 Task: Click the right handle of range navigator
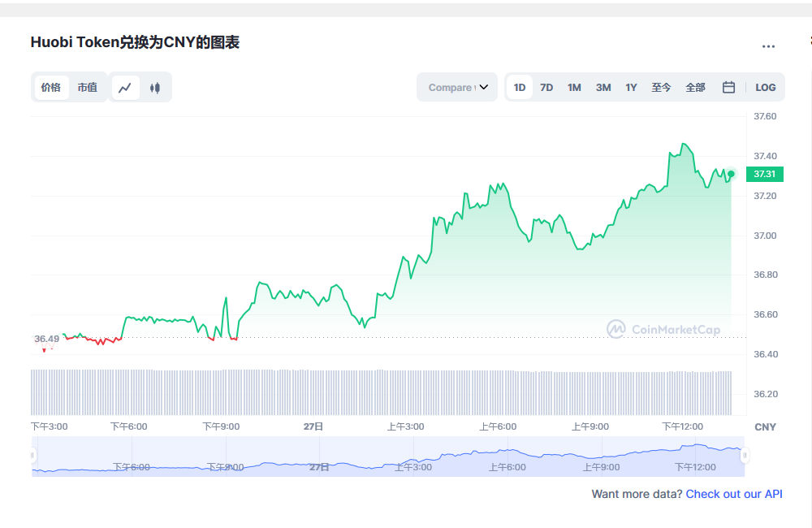point(745,456)
